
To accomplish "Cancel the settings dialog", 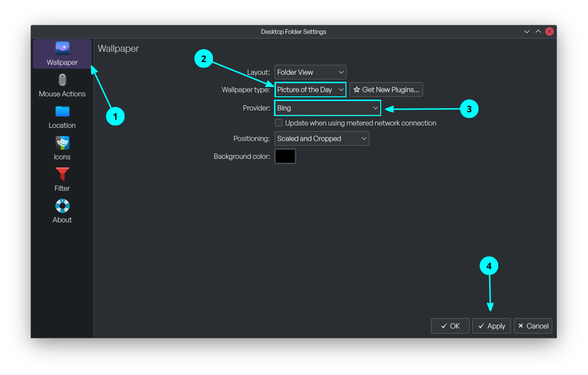I will coord(533,326).
